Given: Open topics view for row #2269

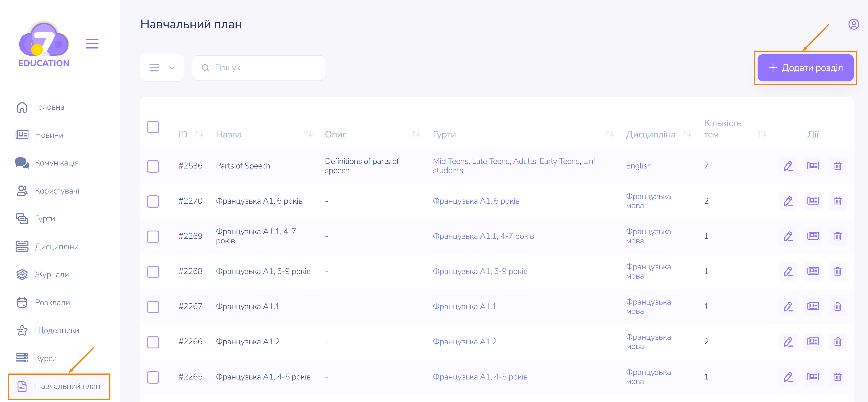Looking at the screenshot, I should tap(813, 236).
